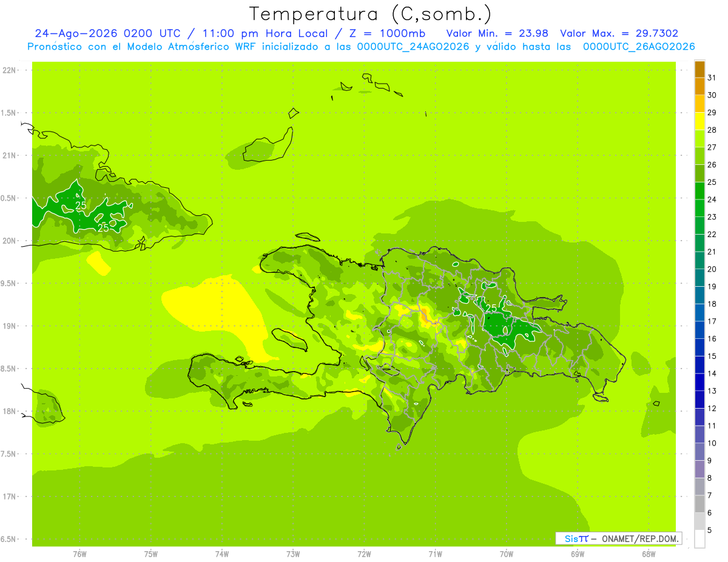The height and width of the screenshot is (562, 728).
Task: Select the lime swatch between 27 and 28
Action: point(699,139)
